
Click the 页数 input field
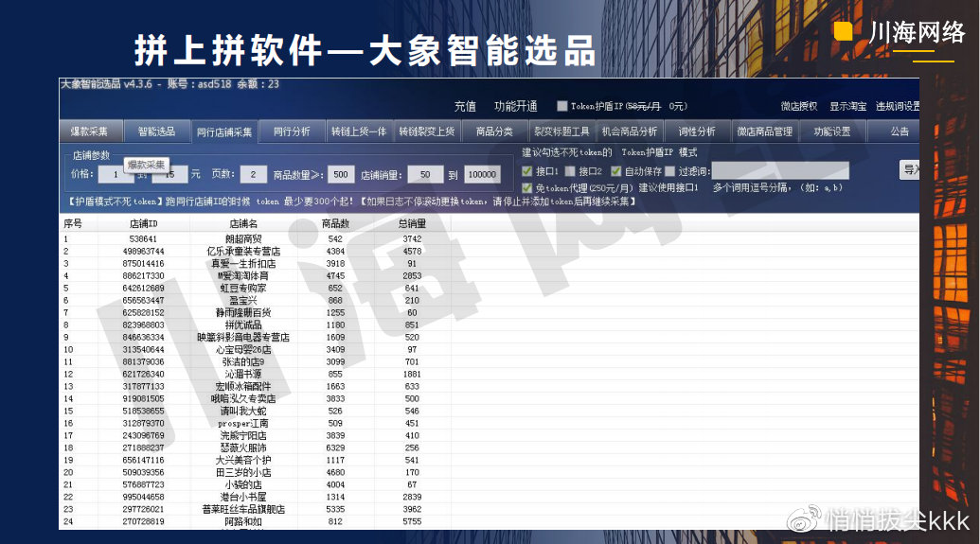253,174
